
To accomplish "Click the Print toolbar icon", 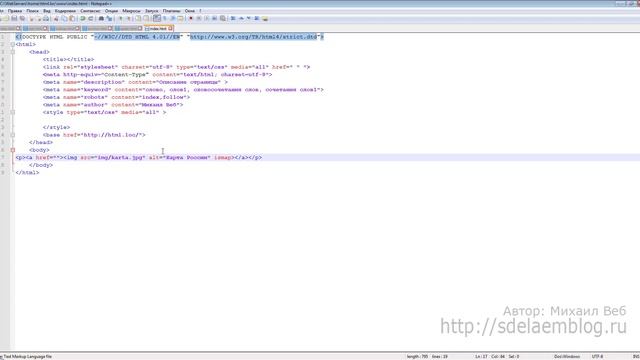I will (46, 18).
